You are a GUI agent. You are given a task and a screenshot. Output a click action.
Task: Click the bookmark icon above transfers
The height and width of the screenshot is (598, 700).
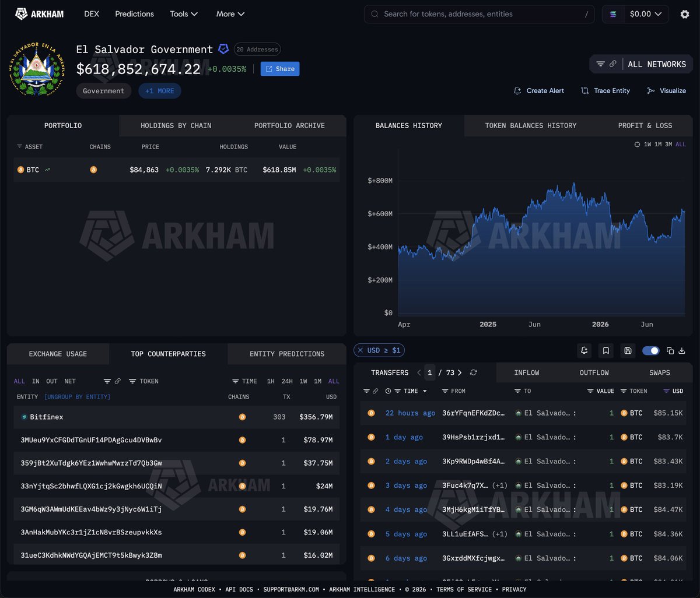606,350
